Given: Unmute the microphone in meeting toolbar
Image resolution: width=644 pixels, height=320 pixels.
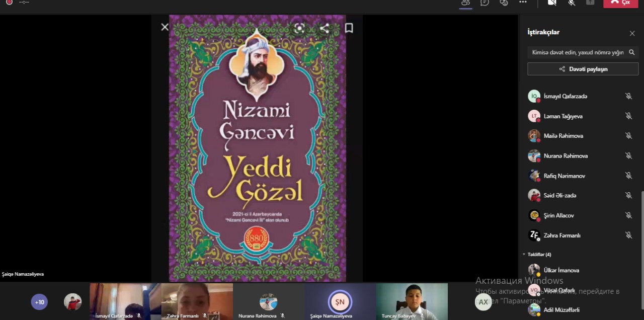Looking at the screenshot, I should coord(572,3).
